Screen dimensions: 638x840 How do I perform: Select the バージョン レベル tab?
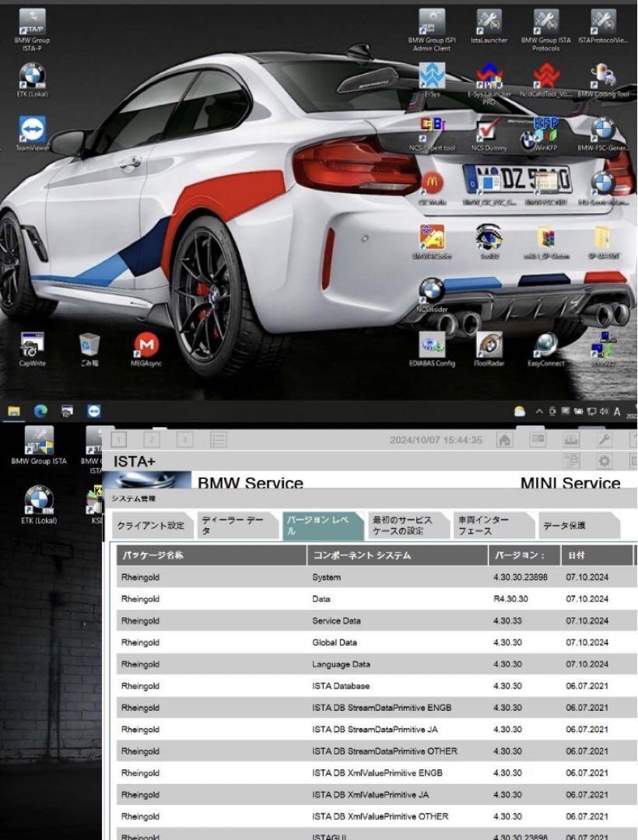point(322,526)
